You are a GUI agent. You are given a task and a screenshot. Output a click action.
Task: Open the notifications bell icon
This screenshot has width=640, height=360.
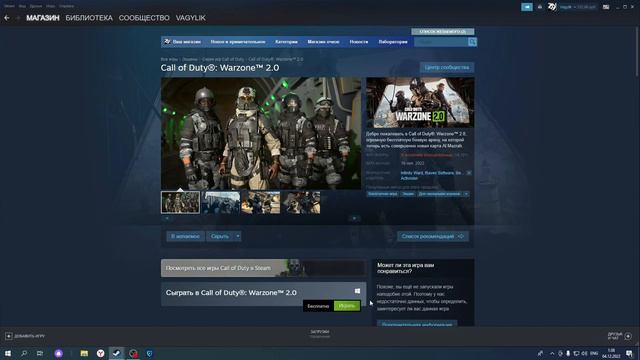pos(540,7)
